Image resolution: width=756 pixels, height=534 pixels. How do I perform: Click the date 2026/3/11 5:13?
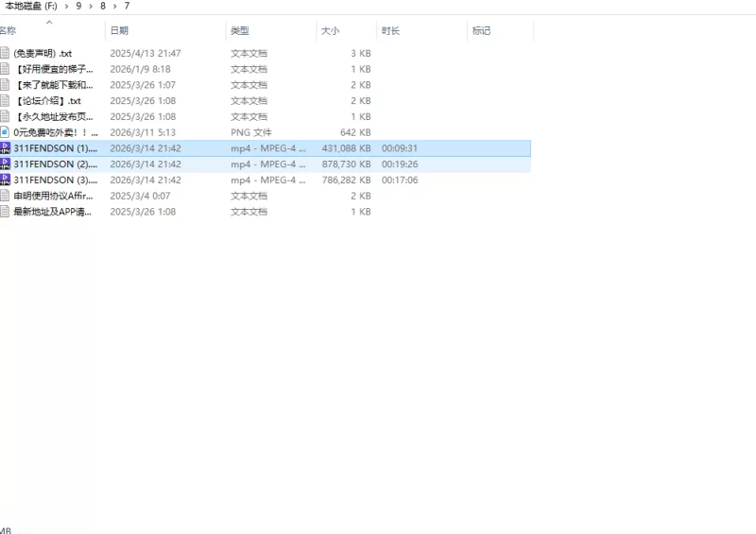[143, 132]
